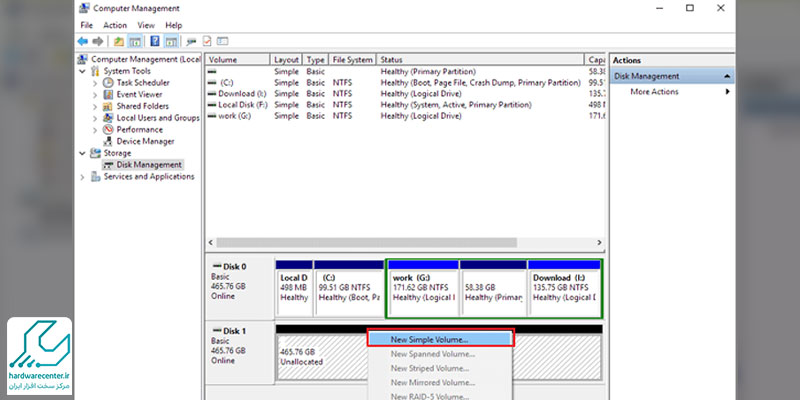Select the work (G:) 171.62 GB partition
800x400 pixels.
pos(423,288)
